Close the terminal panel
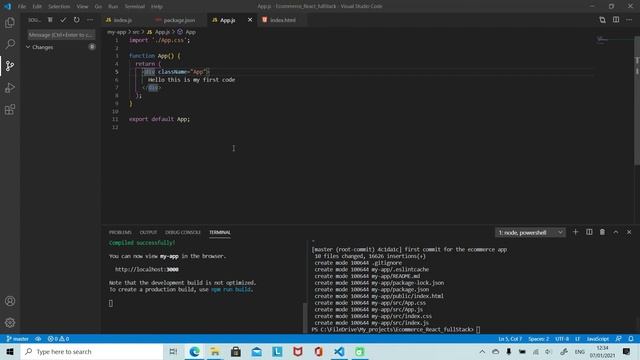The height and width of the screenshot is (360, 640). pos(629,232)
